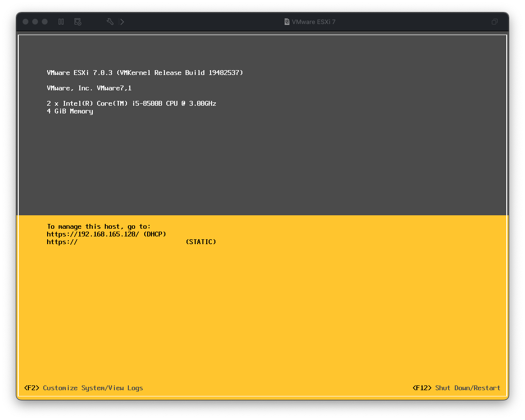Click the F2 Customize System/View Logs option
The height and width of the screenshot is (420, 525).
(x=84, y=388)
